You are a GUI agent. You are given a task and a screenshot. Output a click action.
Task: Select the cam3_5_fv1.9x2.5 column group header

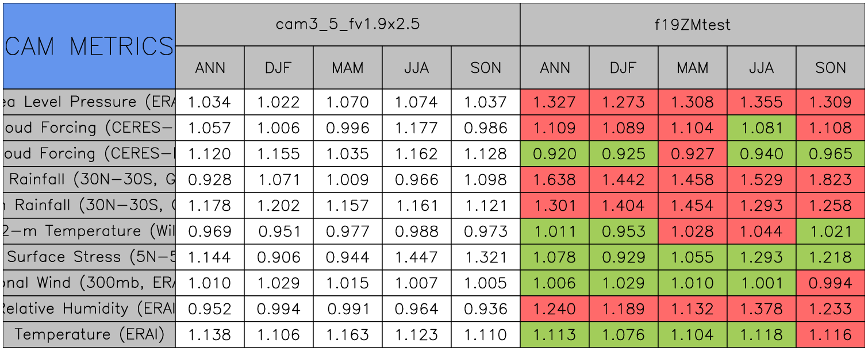coord(347,24)
